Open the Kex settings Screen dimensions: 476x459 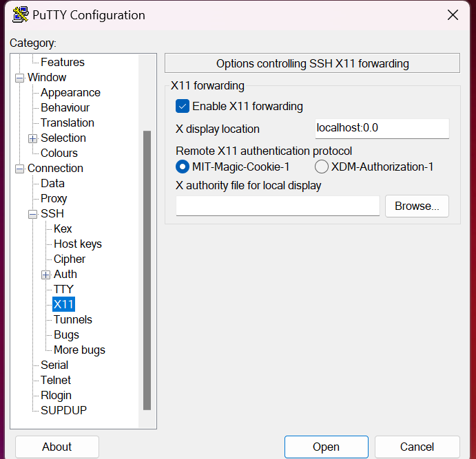click(x=63, y=229)
